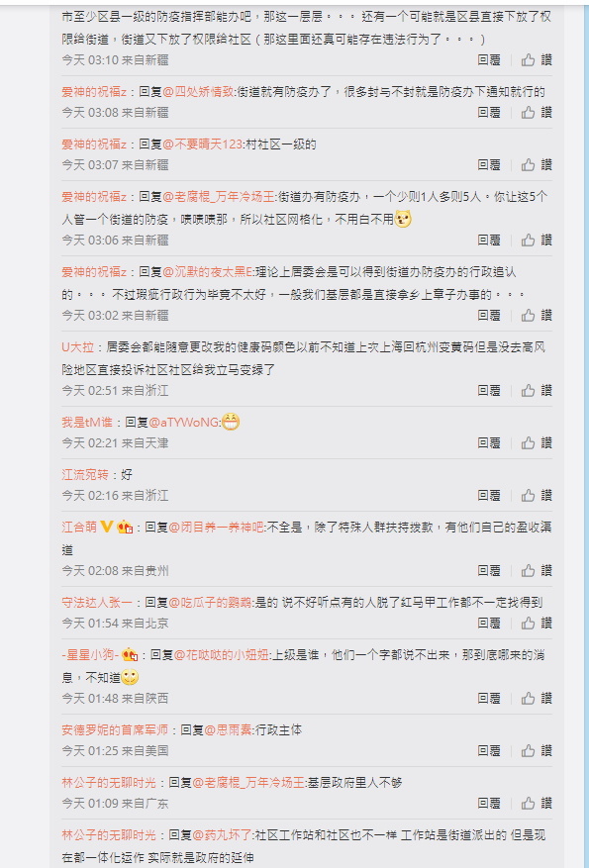Viewport: 589px width, 868px height.
Task: Open 安德罗妮的首席军师's profile
Action: click(x=115, y=730)
